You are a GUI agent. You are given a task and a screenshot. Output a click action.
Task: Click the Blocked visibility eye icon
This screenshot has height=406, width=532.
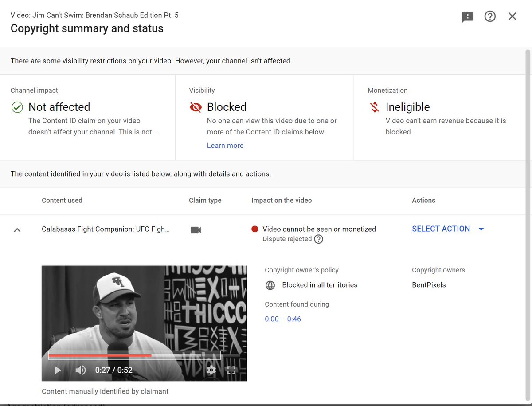196,107
